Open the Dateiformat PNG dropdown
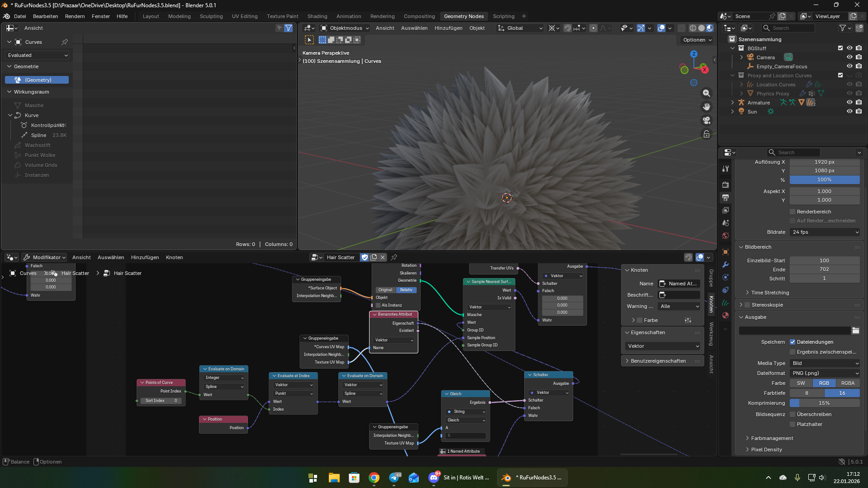This screenshot has height=488, width=868. tap(825, 373)
